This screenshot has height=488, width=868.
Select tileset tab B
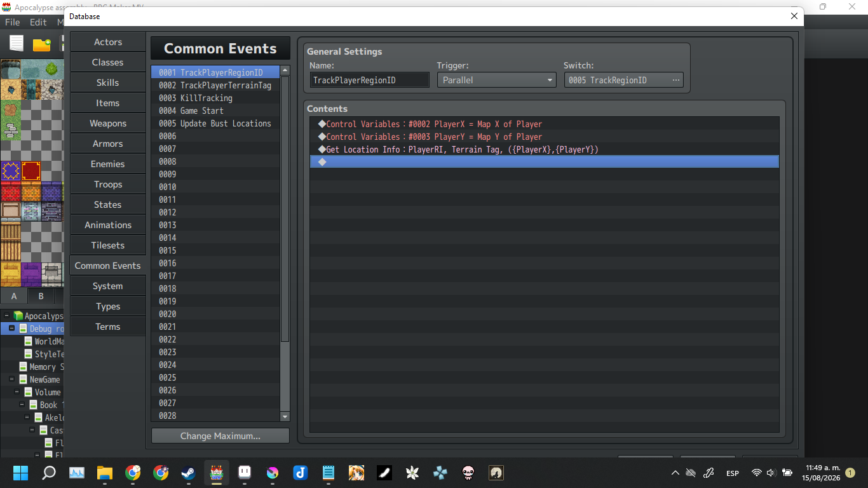(41, 296)
